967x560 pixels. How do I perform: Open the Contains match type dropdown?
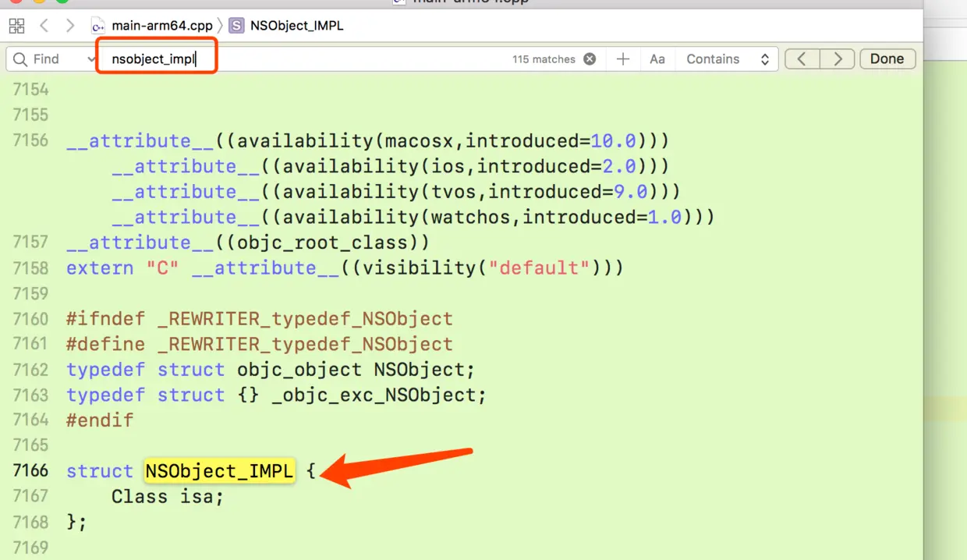[728, 59]
